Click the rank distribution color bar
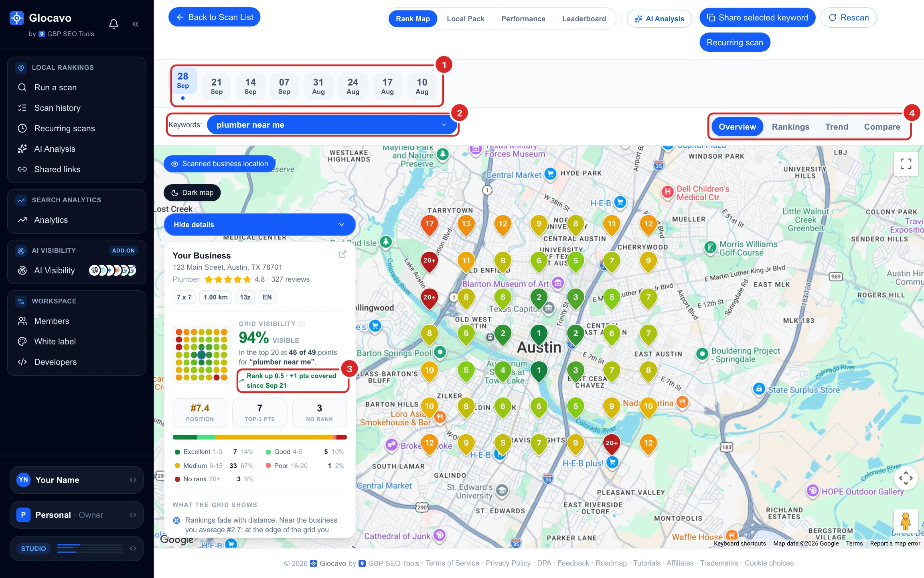 coord(259,437)
